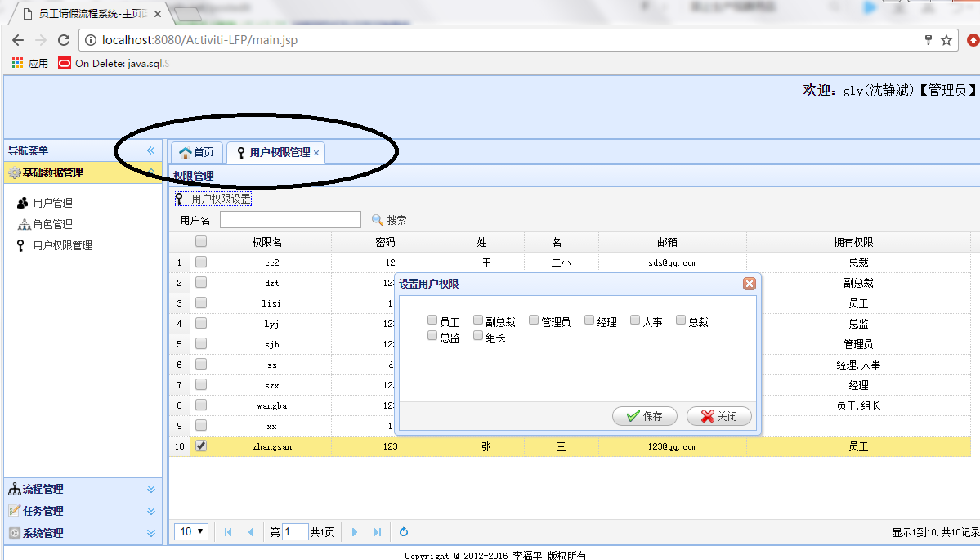Open the page size dropdown

tap(191, 532)
